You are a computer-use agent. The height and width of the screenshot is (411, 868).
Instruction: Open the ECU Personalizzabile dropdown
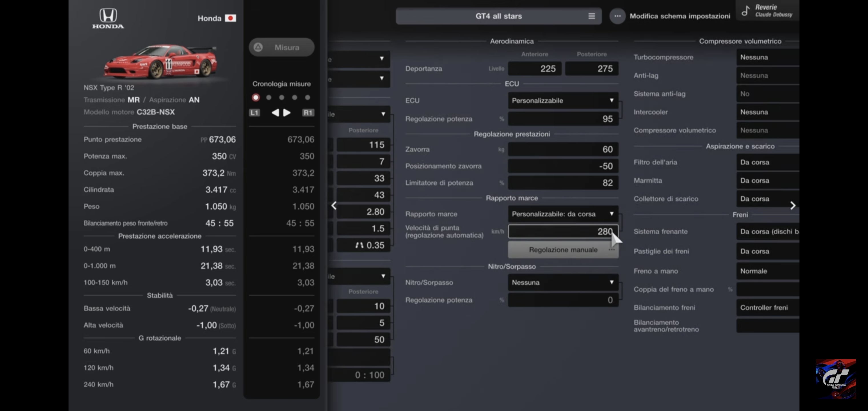[x=563, y=100]
